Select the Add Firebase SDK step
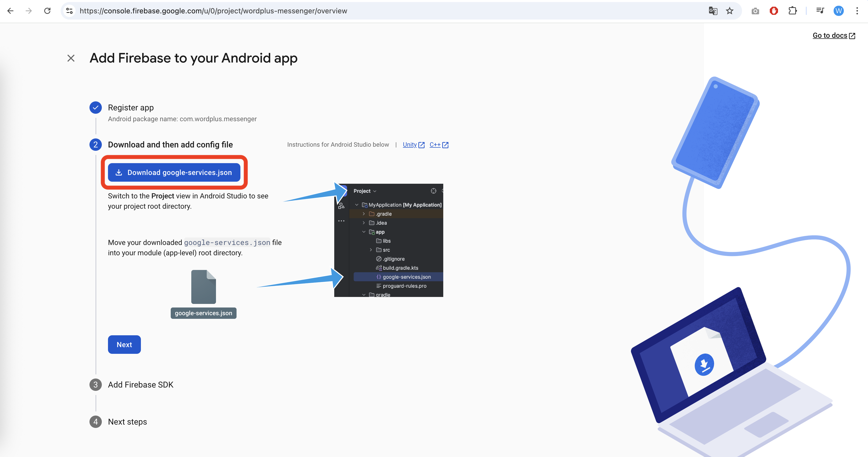The height and width of the screenshot is (457, 868). pyautogui.click(x=141, y=385)
